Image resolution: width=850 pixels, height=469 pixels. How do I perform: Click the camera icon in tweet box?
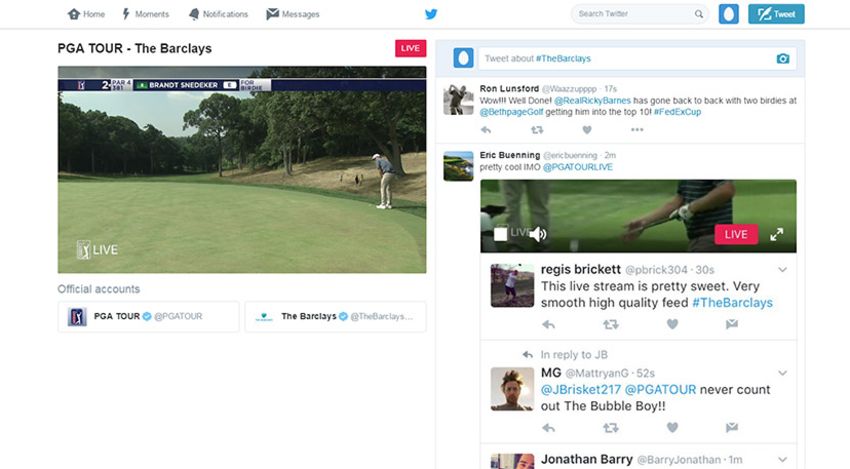tap(783, 58)
